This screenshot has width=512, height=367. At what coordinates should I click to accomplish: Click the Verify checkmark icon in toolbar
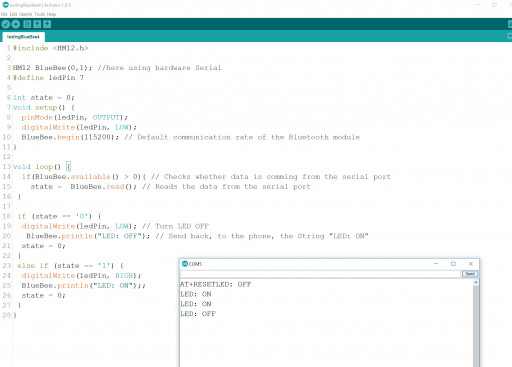[6, 24]
